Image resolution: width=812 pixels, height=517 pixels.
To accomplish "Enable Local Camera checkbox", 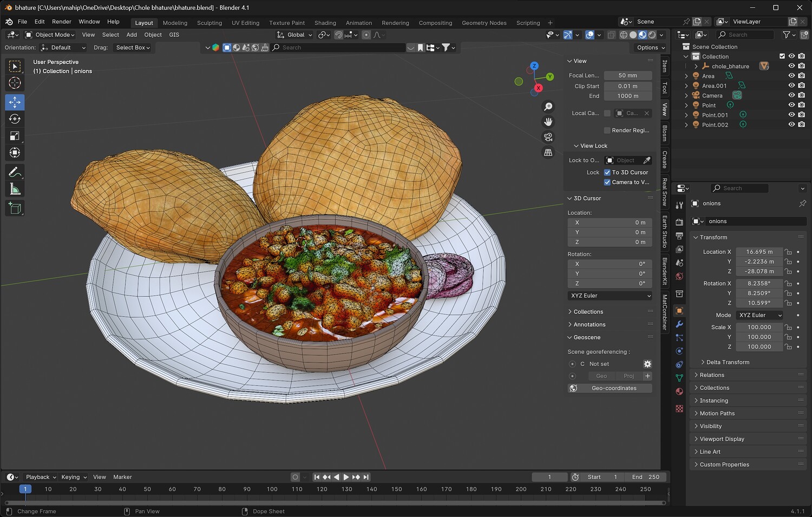I will click(x=607, y=113).
